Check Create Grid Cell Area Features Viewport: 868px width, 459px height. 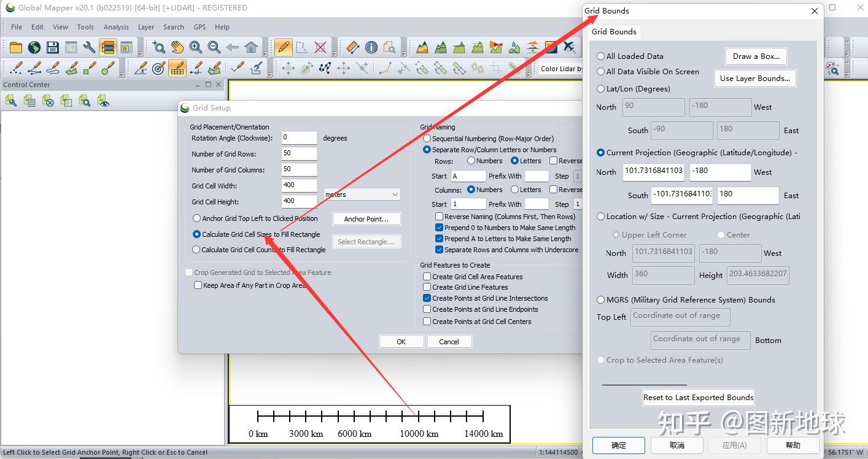click(427, 277)
